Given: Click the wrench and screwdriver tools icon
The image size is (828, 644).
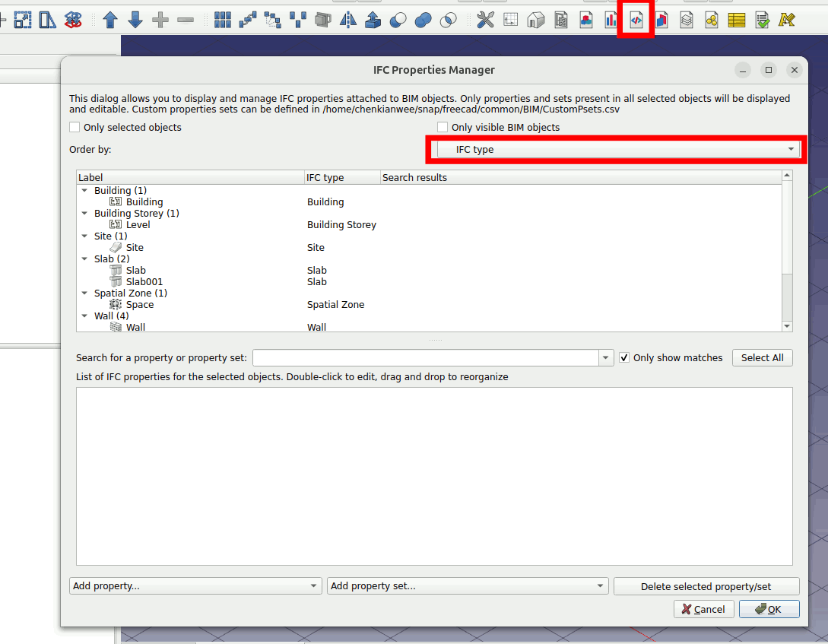Looking at the screenshot, I should tap(485, 21).
